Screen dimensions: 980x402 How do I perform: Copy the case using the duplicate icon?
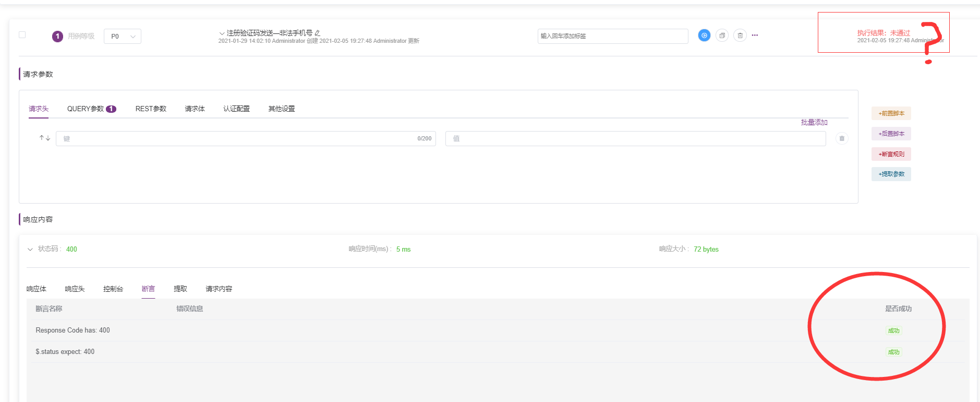tap(722, 36)
